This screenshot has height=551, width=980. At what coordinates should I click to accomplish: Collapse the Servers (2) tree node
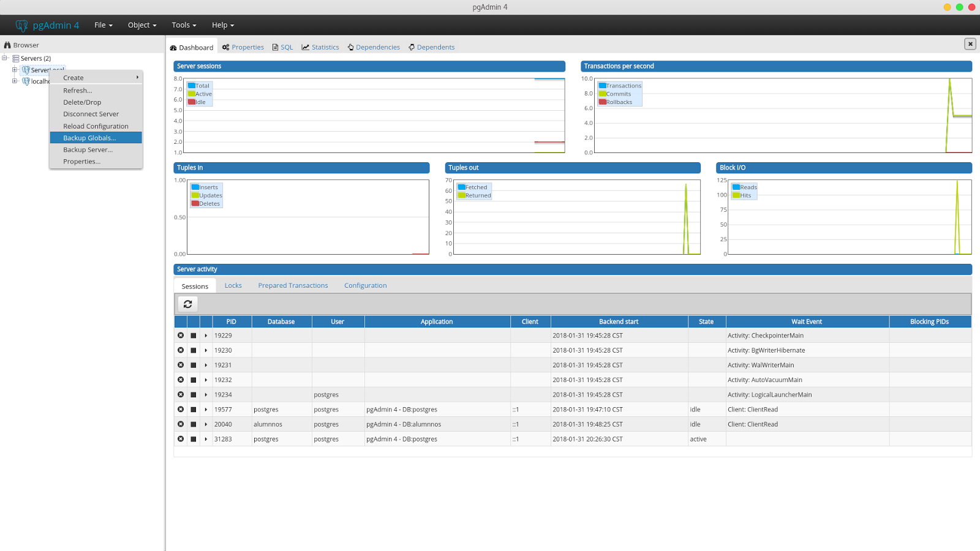[5, 58]
